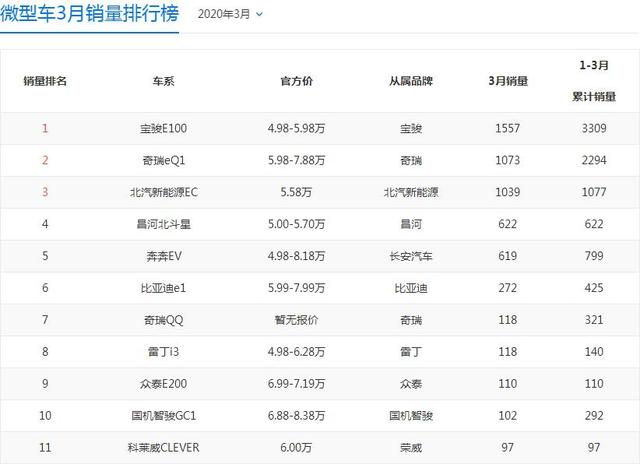The width and height of the screenshot is (640, 464).
Task: Click rank number 1 in red
Action: point(45,129)
